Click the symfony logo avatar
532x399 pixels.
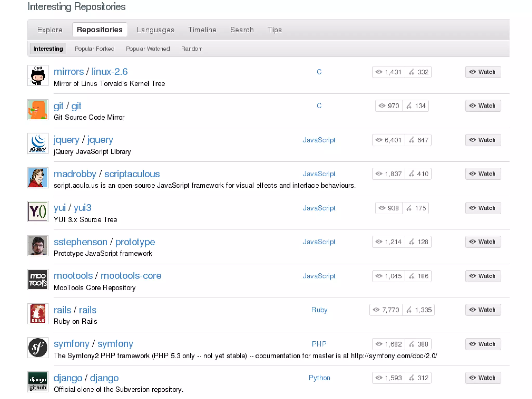pyautogui.click(x=38, y=348)
